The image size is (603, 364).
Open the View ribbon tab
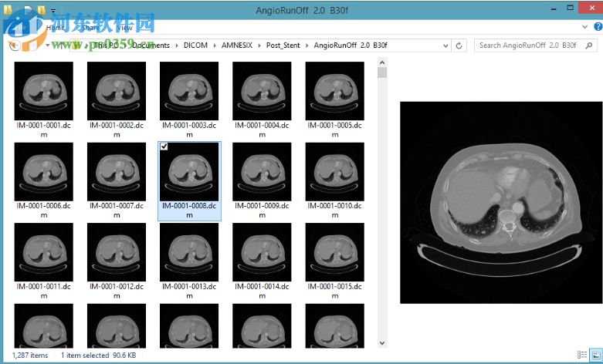coord(124,28)
